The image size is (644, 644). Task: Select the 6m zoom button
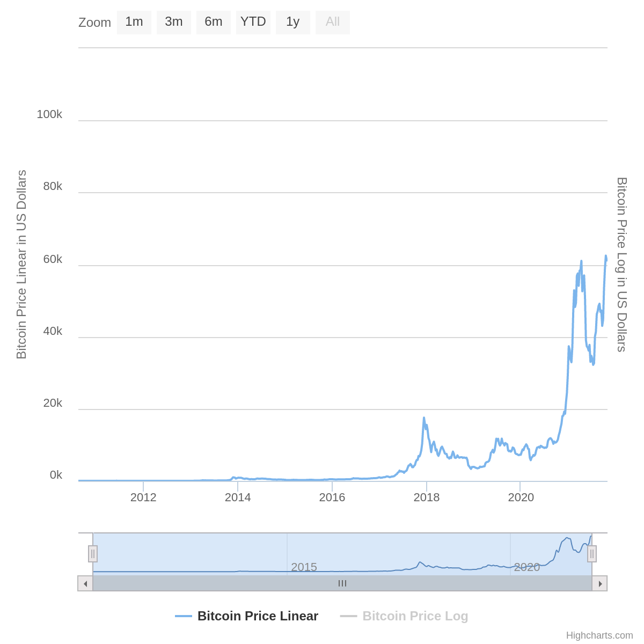(x=214, y=22)
